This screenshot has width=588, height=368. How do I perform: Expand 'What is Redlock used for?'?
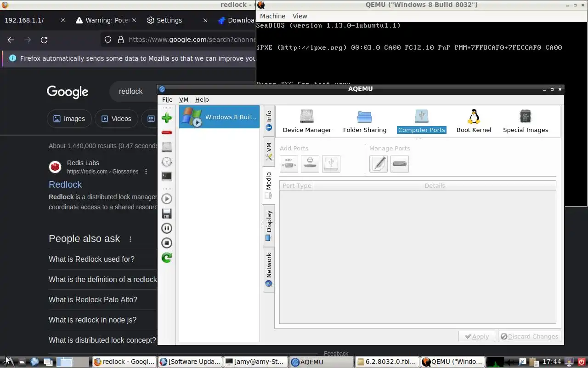pos(103,259)
